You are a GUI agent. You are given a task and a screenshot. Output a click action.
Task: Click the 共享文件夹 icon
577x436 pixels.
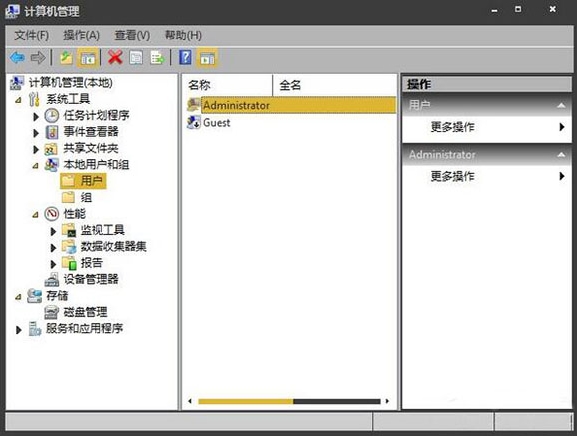tap(51, 149)
